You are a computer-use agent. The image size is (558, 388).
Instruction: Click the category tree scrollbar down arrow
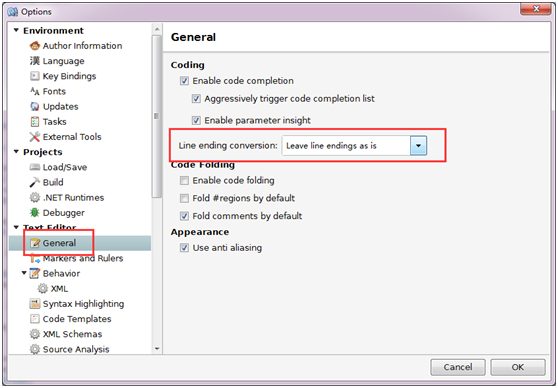[x=157, y=349]
